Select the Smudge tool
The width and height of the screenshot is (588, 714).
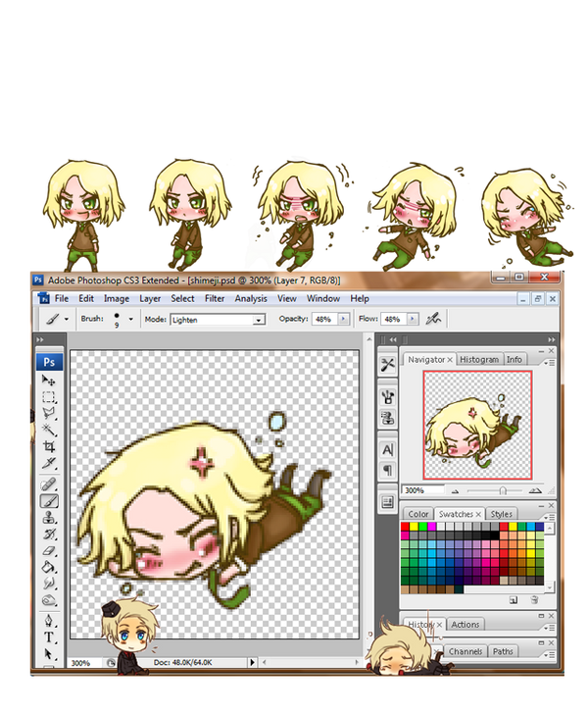(x=49, y=584)
